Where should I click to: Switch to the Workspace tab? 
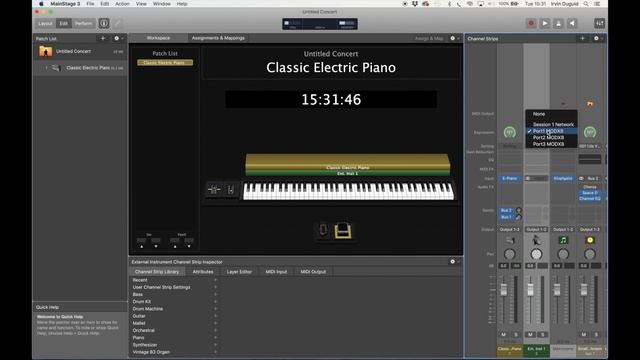(x=158, y=38)
